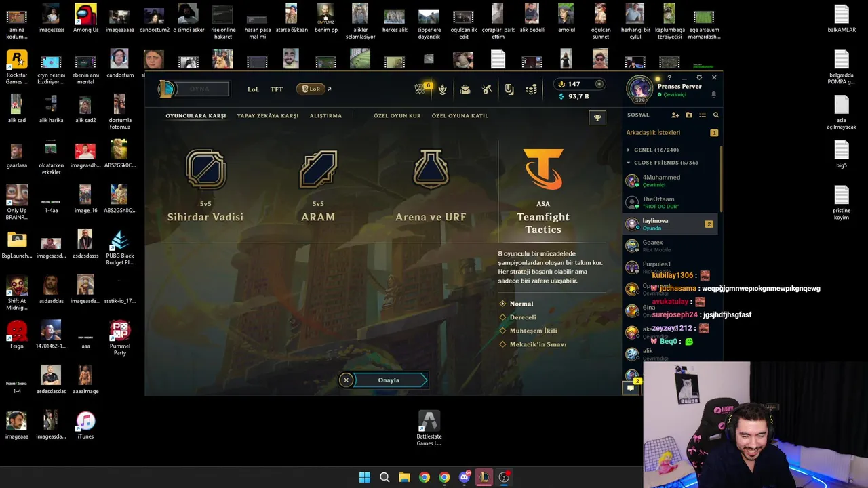Select the ARAM mode icon
Screen dimensions: 868x488
click(318, 169)
